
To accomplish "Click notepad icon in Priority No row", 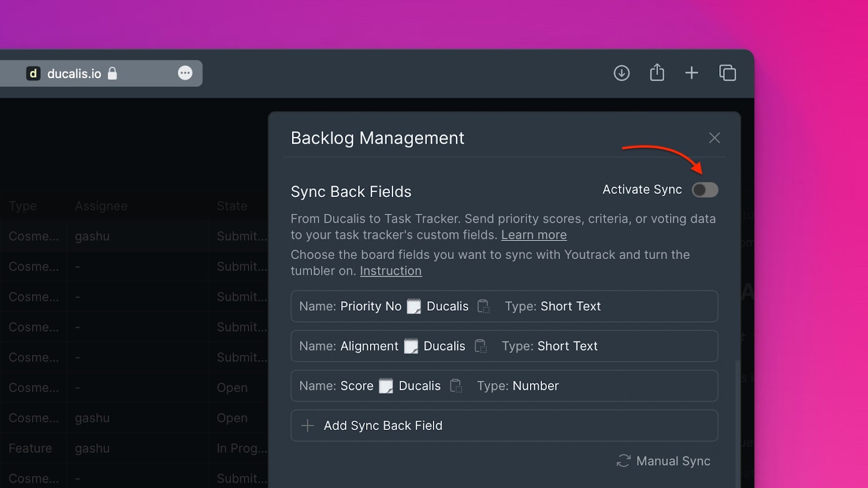I will [x=414, y=306].
